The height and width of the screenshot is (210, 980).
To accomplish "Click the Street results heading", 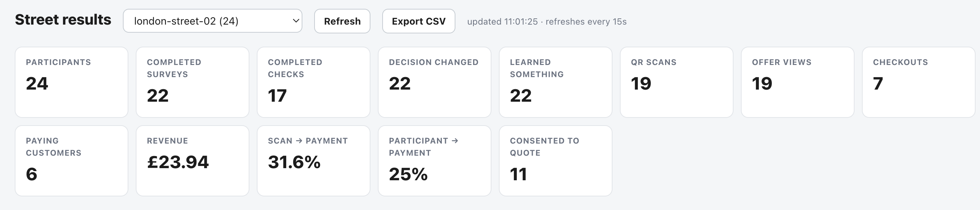I will point(63,20).
